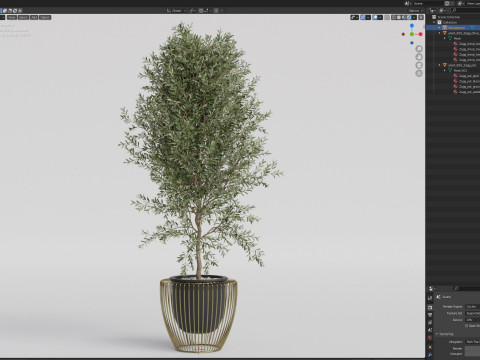The width and height of the screenshot is (480, 360).
Task: Open the Global transform orientation dropdown
Action: point(177,11)
